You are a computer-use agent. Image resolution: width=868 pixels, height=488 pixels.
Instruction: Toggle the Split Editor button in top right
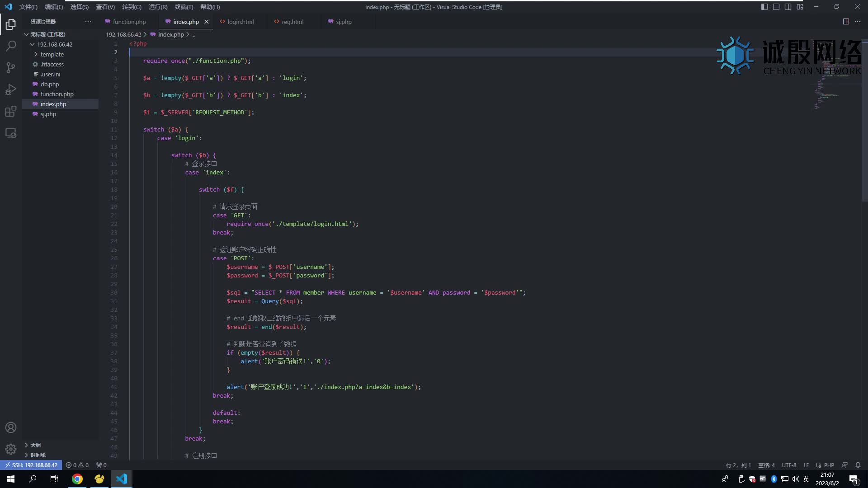pyautogui.click(x=846, y=21)
